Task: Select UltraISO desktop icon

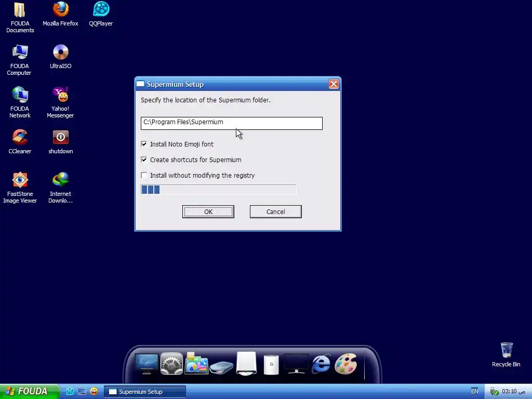Action: [60, 57]
